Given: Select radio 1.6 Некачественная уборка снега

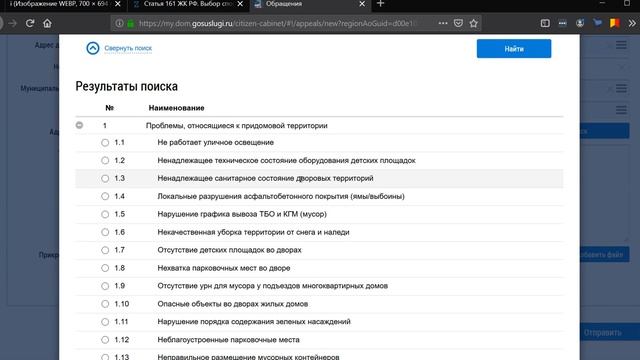Looking at the screenshot, I should pos(105,232).
